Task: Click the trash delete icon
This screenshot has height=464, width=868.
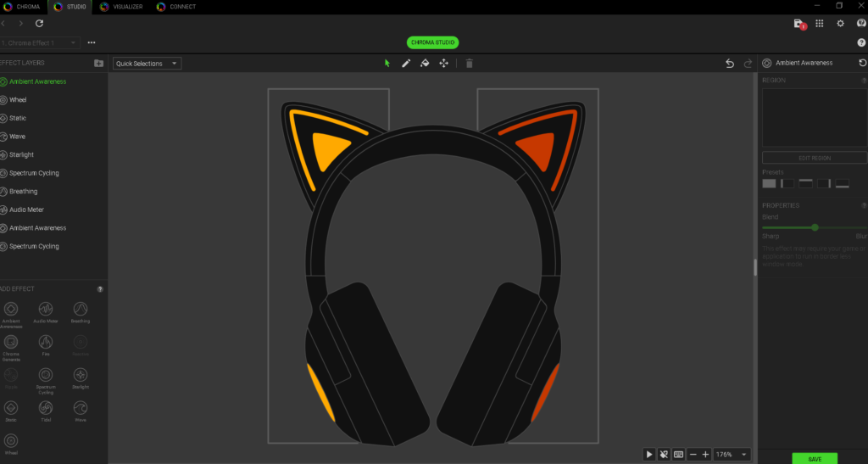Action: [470, 63]
